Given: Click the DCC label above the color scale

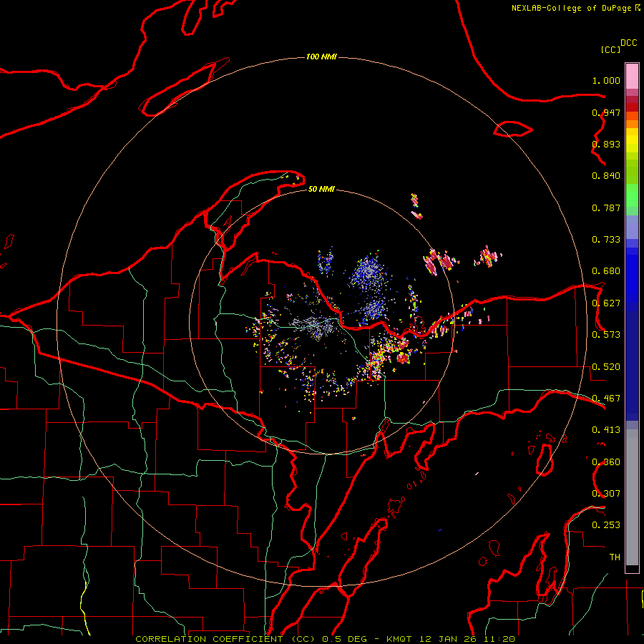Looking at the screenshot, I should (x=629, y=43).
